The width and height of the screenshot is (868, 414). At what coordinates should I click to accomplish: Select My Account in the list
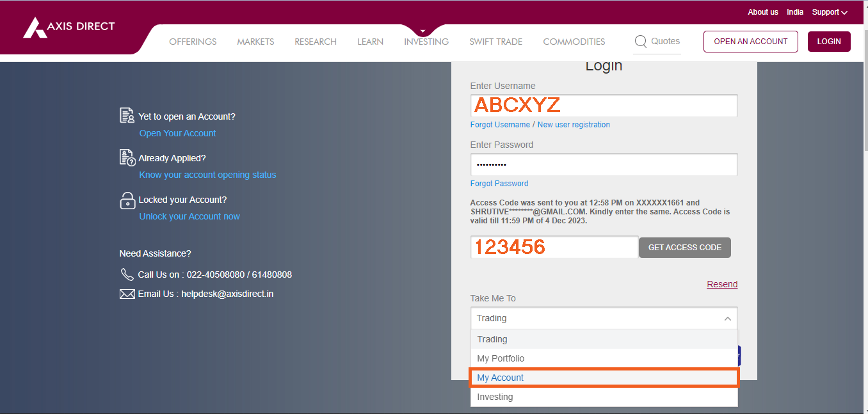point(604,378)
